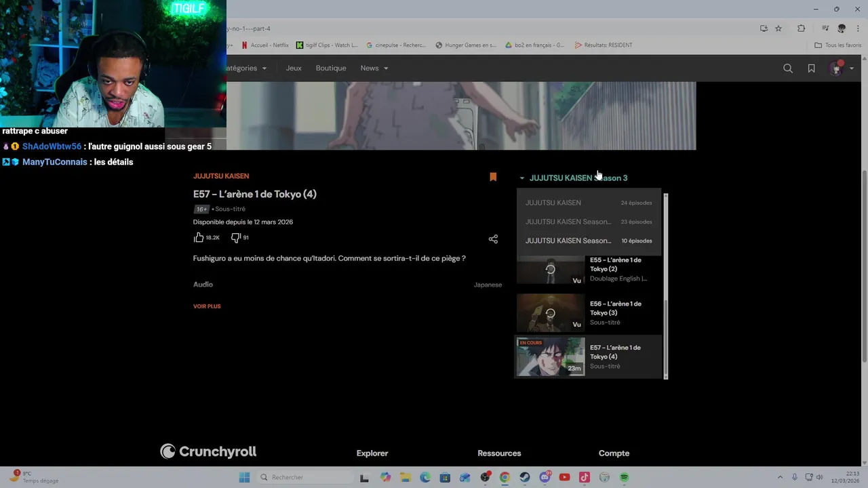Open the Crunchyroll search icon
Viewport: 868px width, 488px height.
(x=788, y=68)
